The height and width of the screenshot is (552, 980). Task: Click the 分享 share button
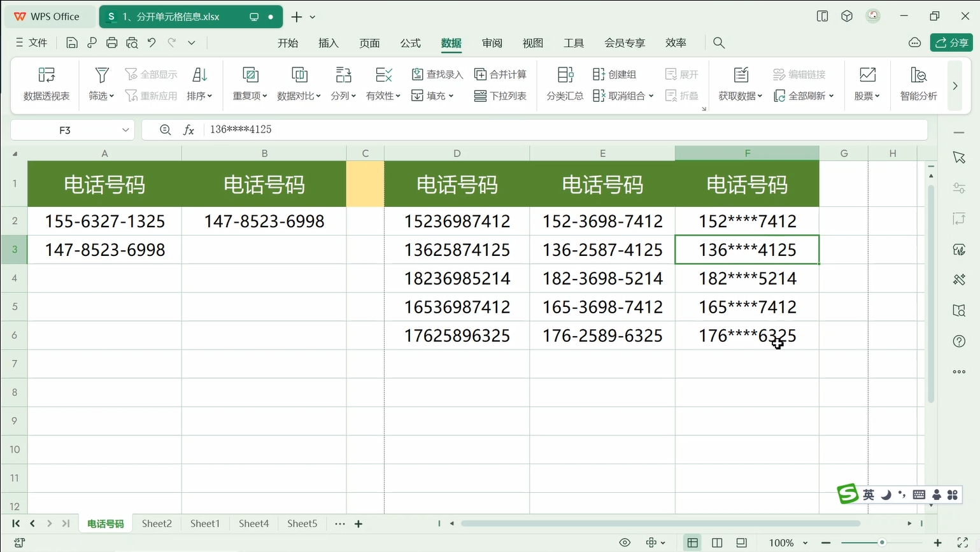(951, 43)
